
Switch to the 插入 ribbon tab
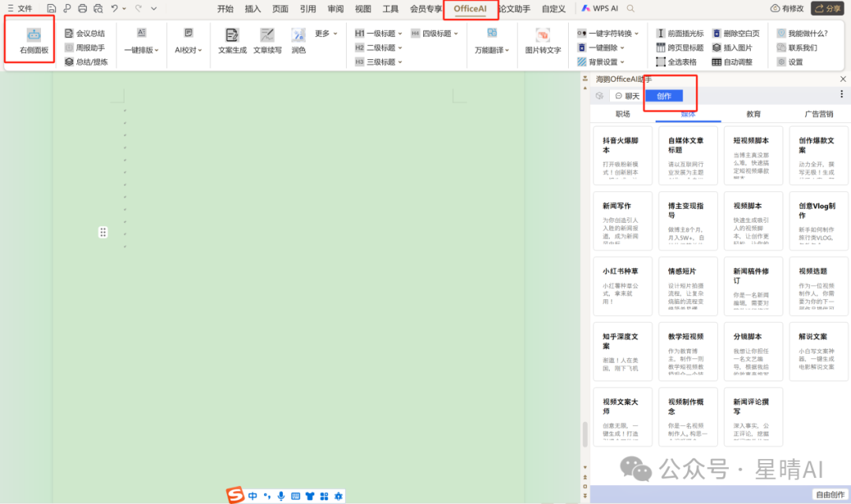click(x=252, y=9)
